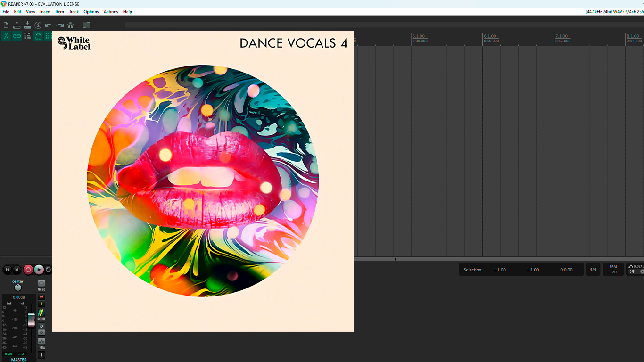
Task: Click the MASTER track label
Action: coord(19,360)
